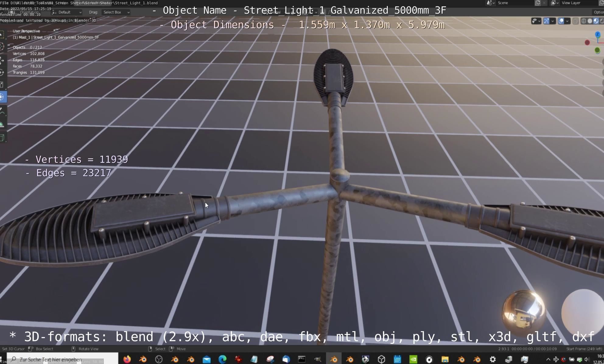The width and height of the screenshot is (604, 364).
Task: Expand the system tray hidden icons chevron
Action: pos(548,359)
